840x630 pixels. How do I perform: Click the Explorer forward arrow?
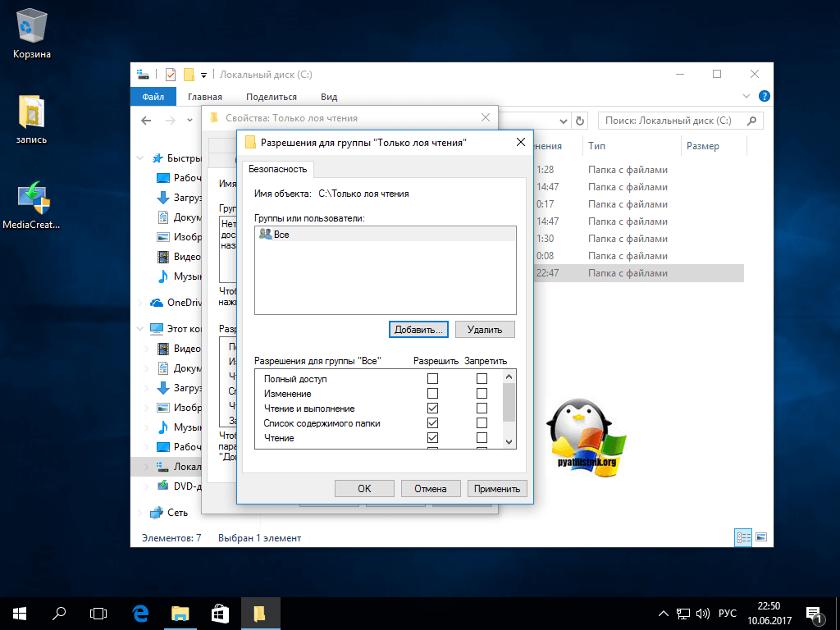171,121
